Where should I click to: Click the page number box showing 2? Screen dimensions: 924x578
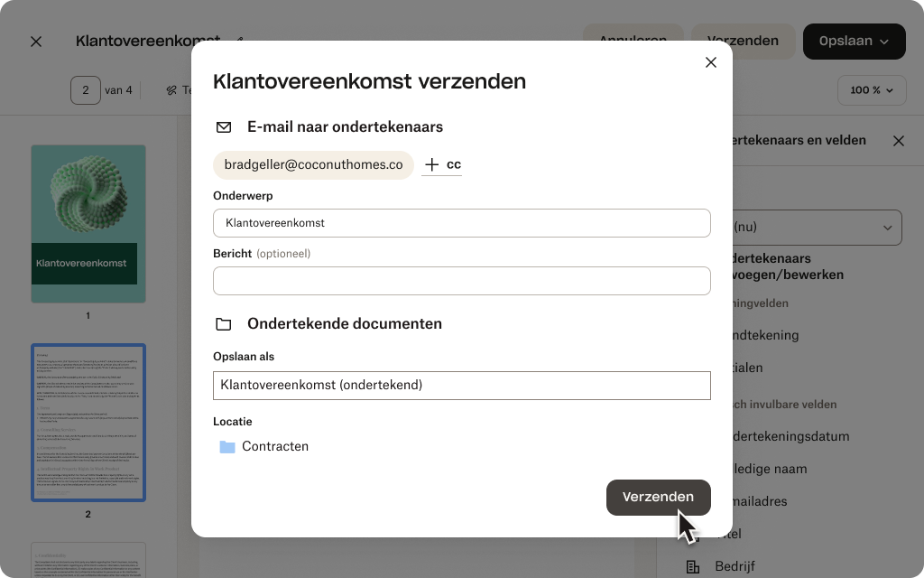tap(86, 90)
